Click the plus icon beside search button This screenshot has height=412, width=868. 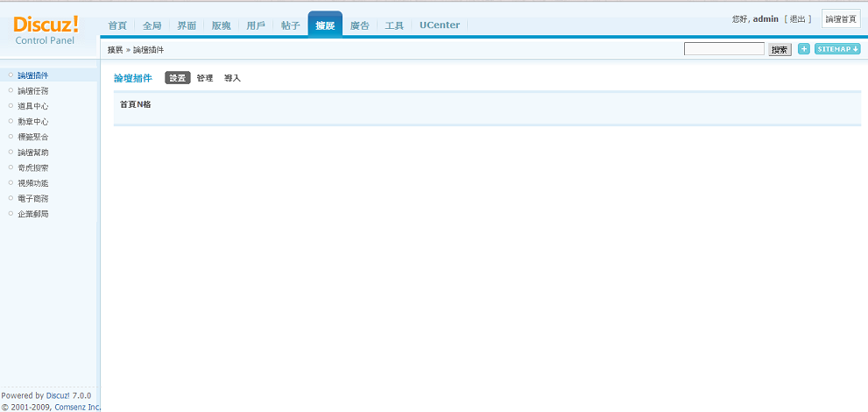(804, 49)
